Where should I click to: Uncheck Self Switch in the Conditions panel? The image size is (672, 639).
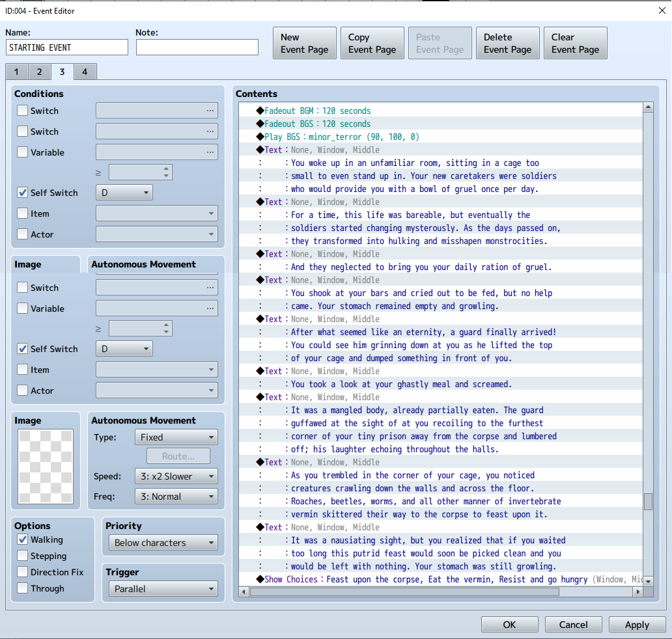(x=22, y=193)
